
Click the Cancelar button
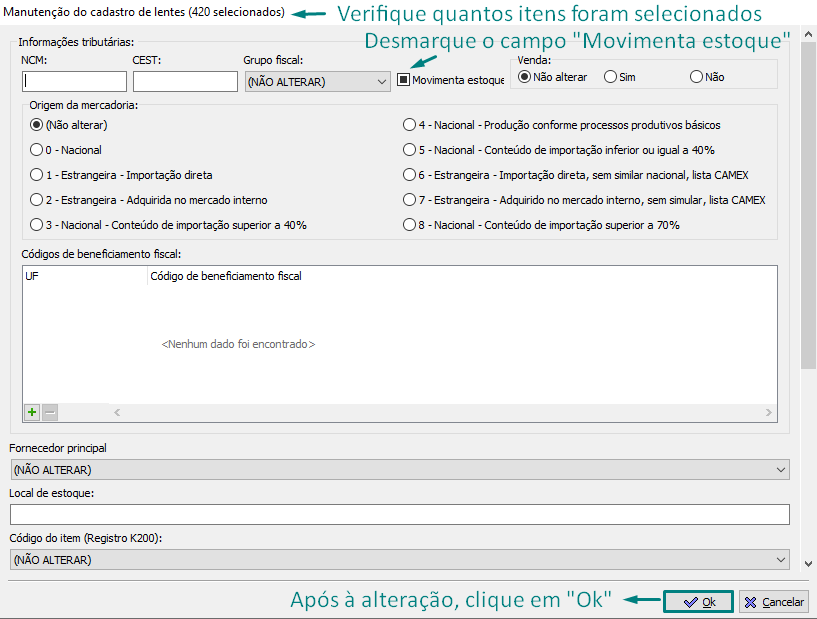tap(774, 602)
